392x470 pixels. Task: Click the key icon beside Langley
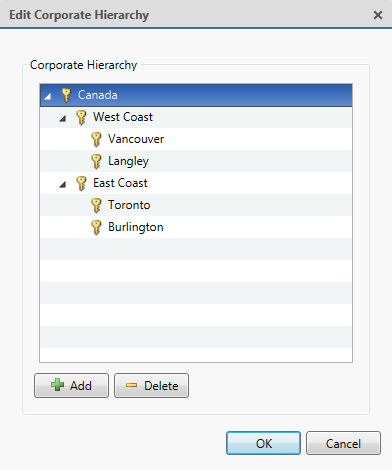pyautogui.click(x=96, y=161)
